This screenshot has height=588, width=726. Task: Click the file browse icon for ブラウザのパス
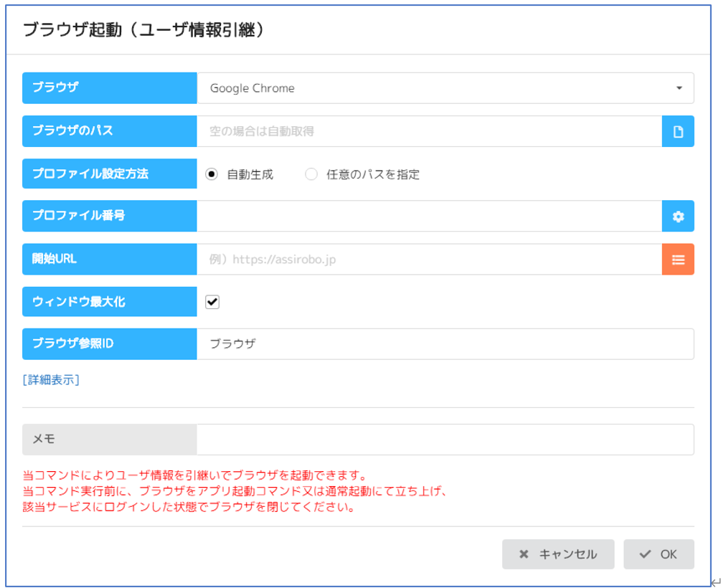pos(678,131)
